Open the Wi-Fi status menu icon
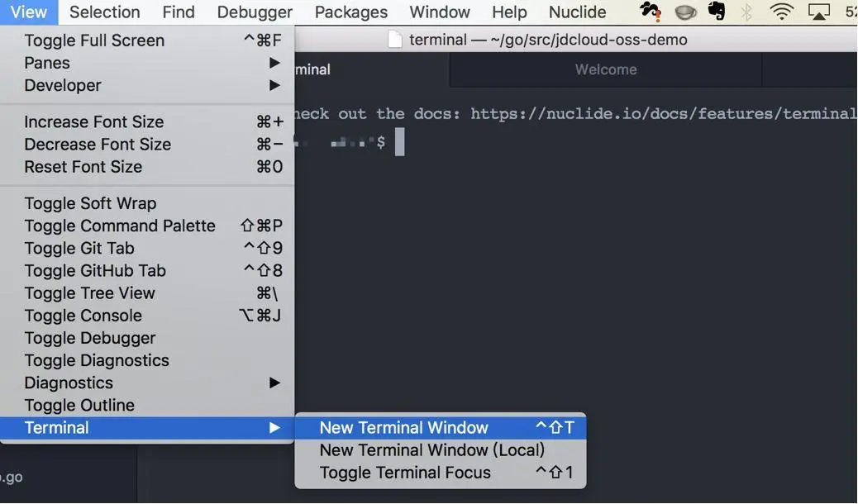This screenshot has width=858, height=504. pos(781,12)
